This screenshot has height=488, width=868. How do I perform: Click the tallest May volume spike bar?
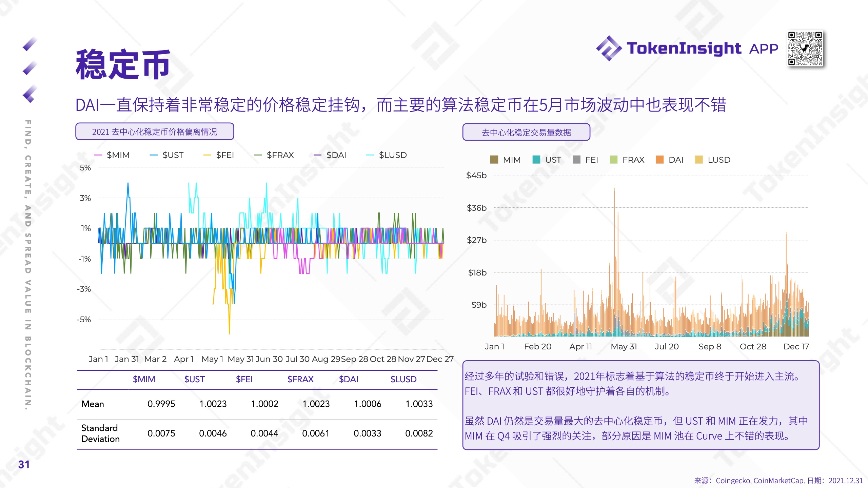[614, 262]
